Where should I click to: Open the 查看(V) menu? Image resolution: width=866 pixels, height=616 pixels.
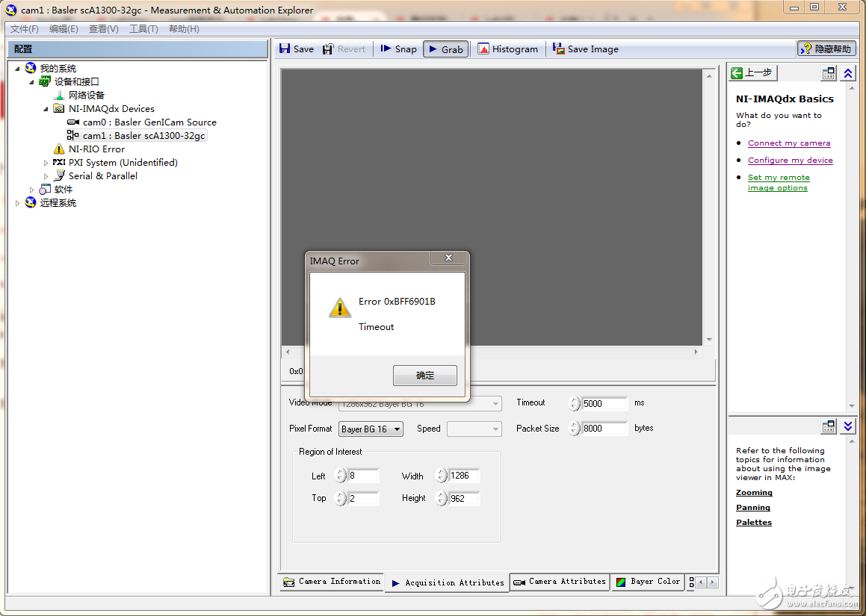[x=103, y=28]
